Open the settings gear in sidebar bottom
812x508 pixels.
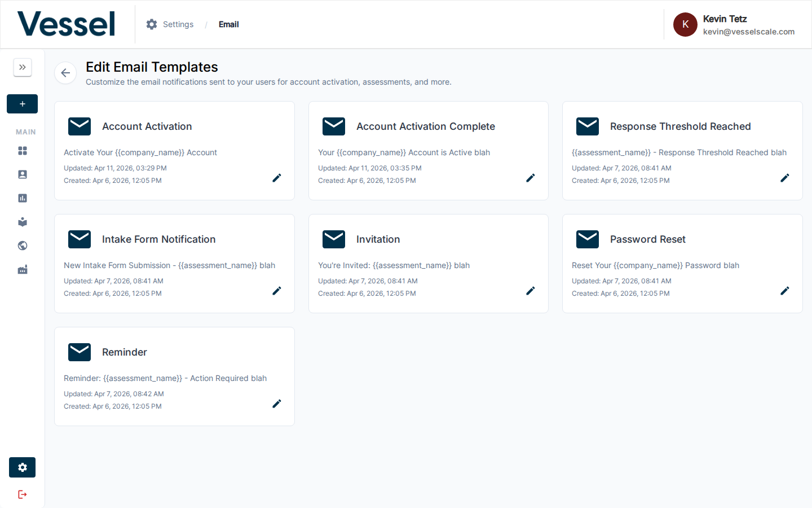[x=23, y=467]
